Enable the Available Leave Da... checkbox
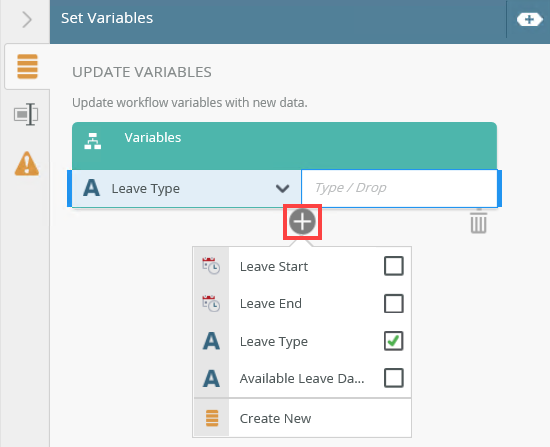 click(x=394, y=378)
